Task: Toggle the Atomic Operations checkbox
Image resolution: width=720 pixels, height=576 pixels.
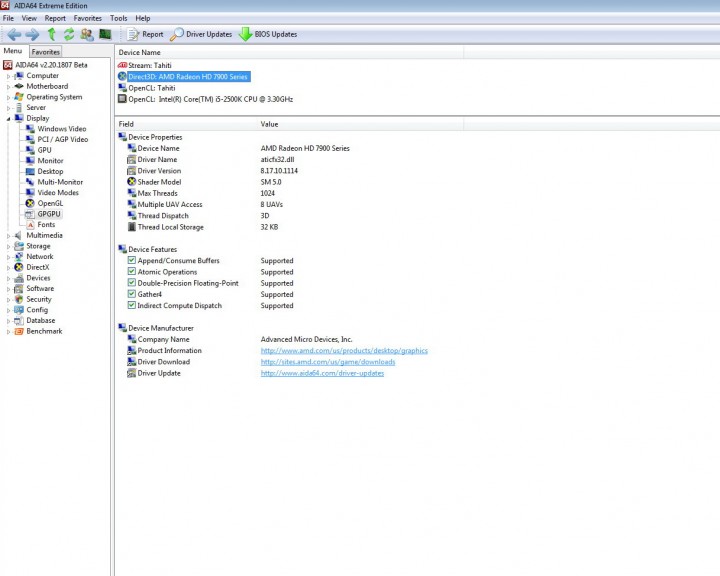Action: 131,271
